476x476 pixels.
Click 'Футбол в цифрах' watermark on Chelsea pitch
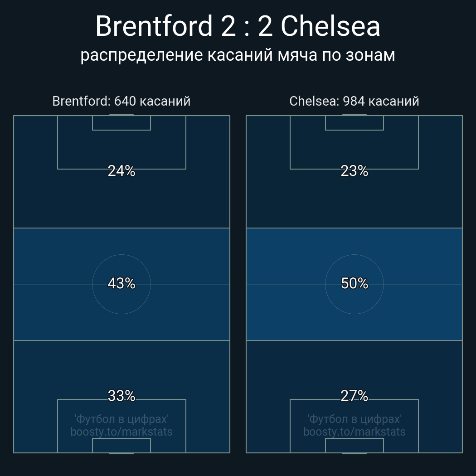[x=354, y=419]
